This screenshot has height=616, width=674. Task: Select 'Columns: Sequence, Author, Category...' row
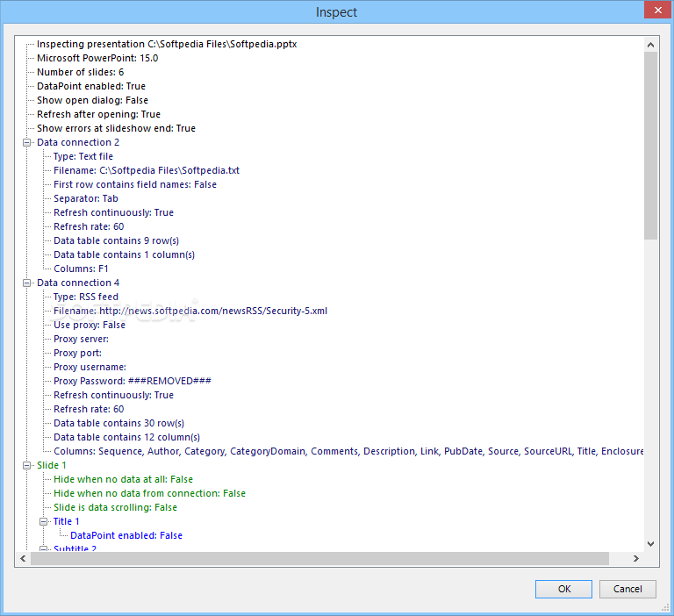tap(348, 451)
